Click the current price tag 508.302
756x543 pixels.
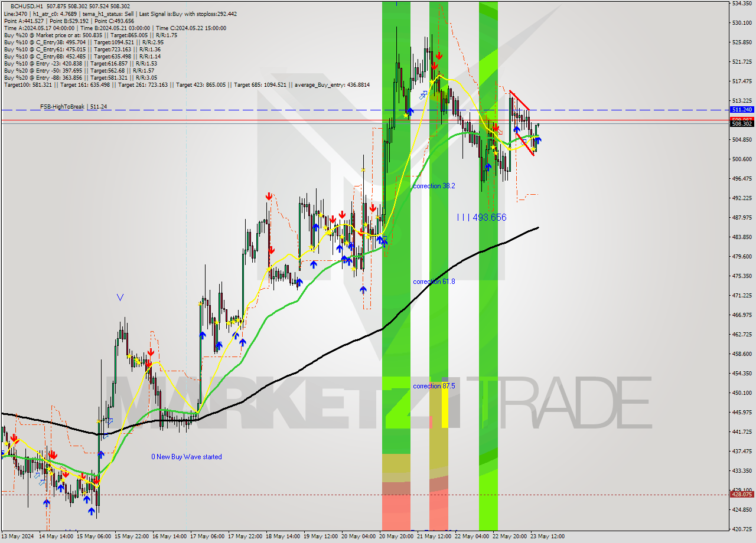coord(741,124)
